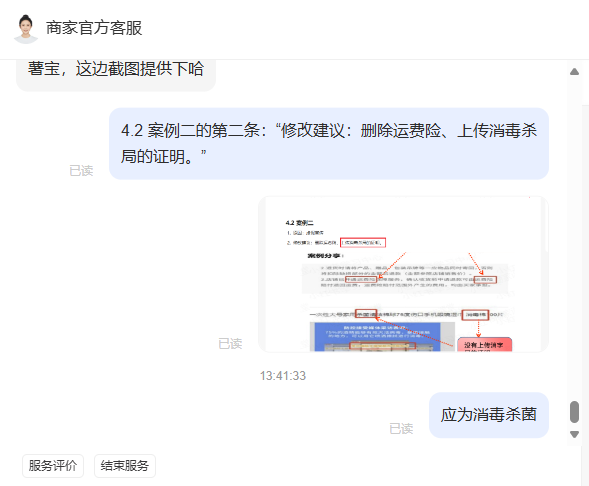This screenshot has height=486, width=589.
Task: Open the 服务评价 rating button
Action: [x=53, y=466]
